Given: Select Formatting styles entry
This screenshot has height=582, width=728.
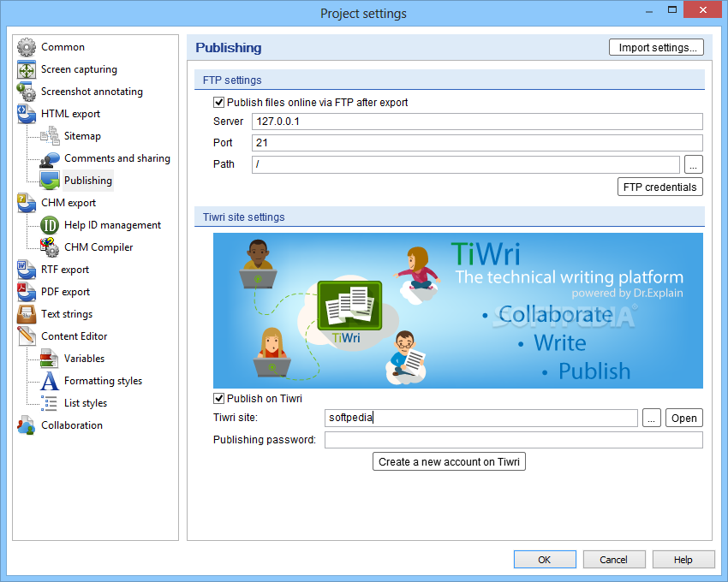Looking at the screenshot, I should point(103,381).
